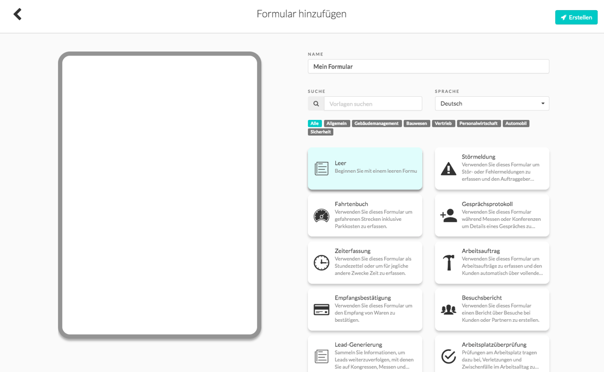The width and height of the screenshot is (604, 372).
Task: Select the Leer blank form template
Action: click(365, 169)
